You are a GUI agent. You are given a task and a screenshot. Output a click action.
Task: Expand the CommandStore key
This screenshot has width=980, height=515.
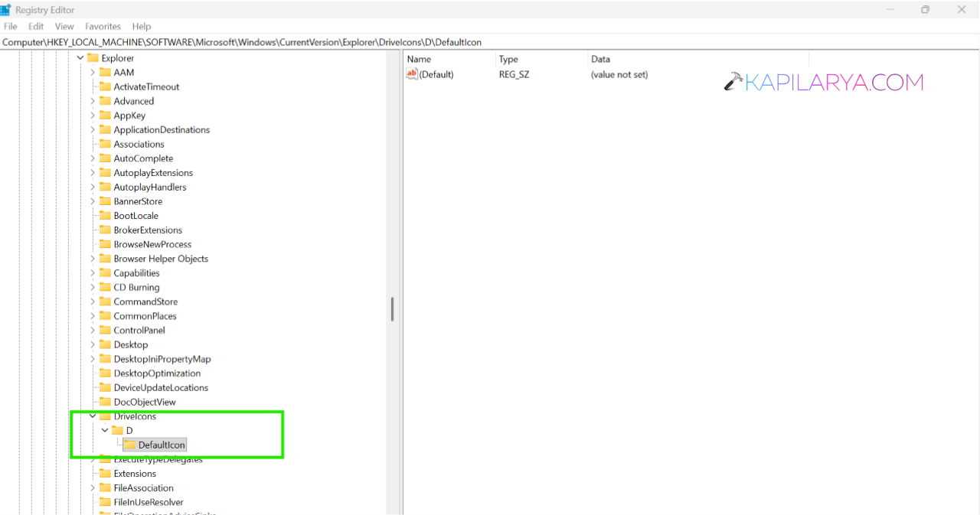(93, 302)
